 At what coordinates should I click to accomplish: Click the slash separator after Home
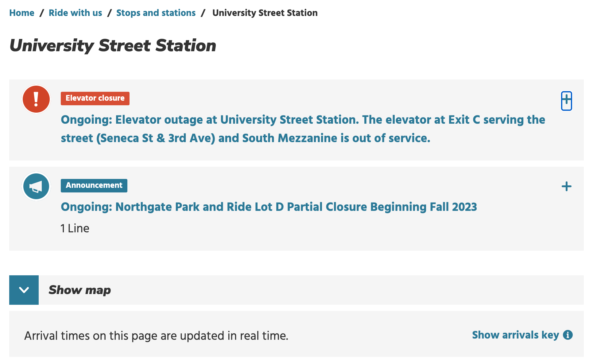[x=42, y=13]
